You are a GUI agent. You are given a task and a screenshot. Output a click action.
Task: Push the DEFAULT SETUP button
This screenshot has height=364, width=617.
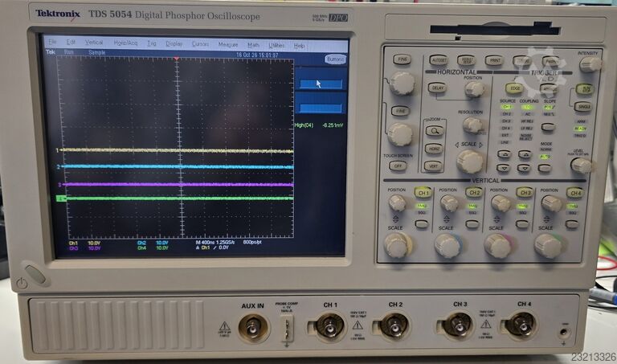coord(466,60)
